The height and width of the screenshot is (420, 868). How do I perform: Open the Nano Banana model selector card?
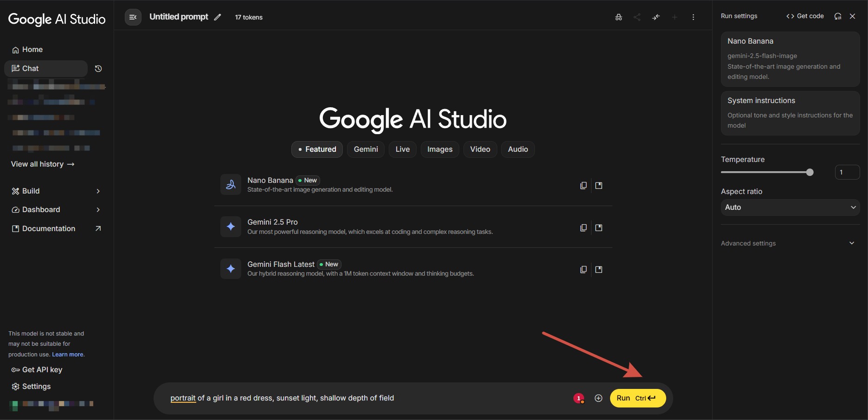(790, 59)
